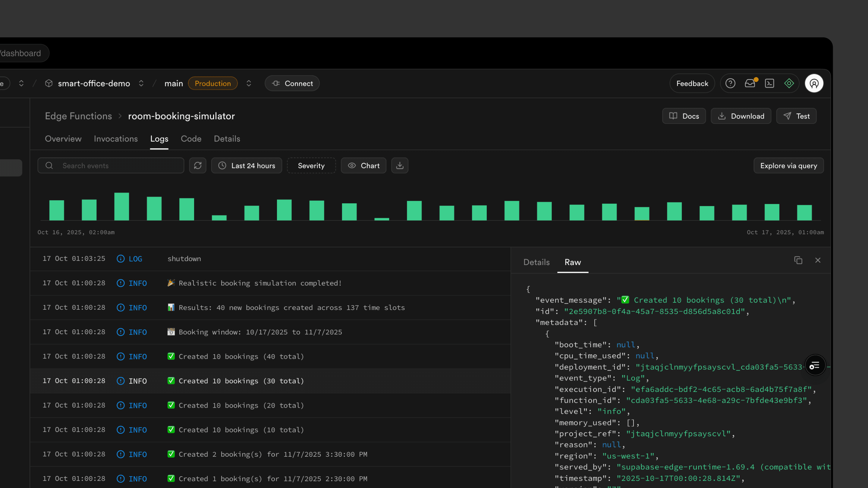
Task: Click the Edge Functions breadcrumb link
Action: coord(78,116)
